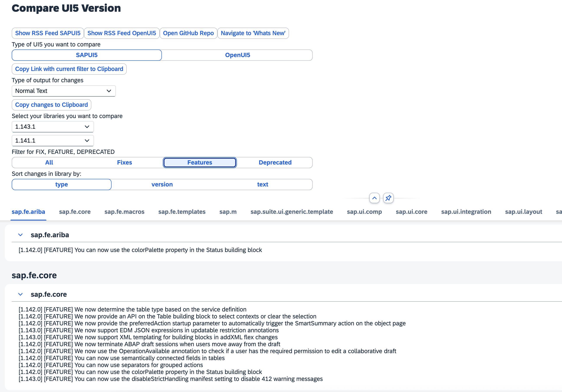Select the SAPUI5 comparison type
This screenshot has height=392, width=562.
86,55
